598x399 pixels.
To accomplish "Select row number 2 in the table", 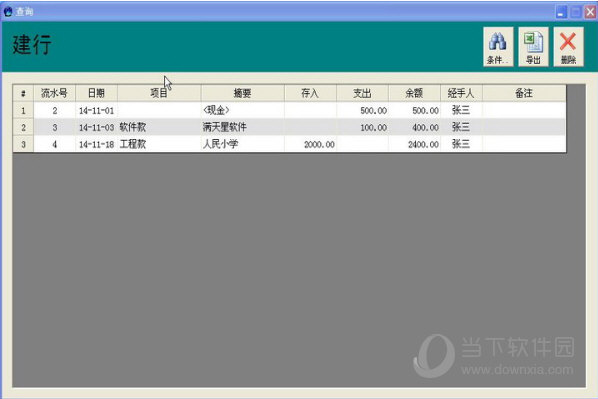I will click(23, 127).
